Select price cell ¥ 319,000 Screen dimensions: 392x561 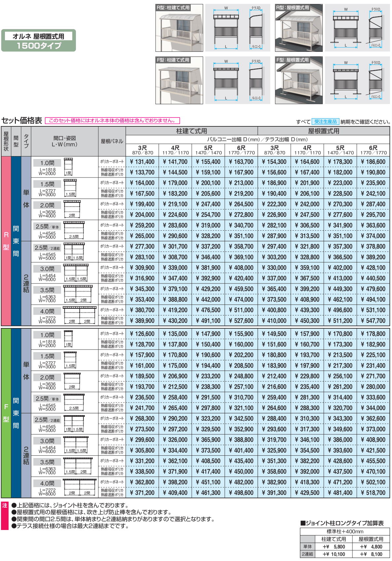[x=208, y=225]
